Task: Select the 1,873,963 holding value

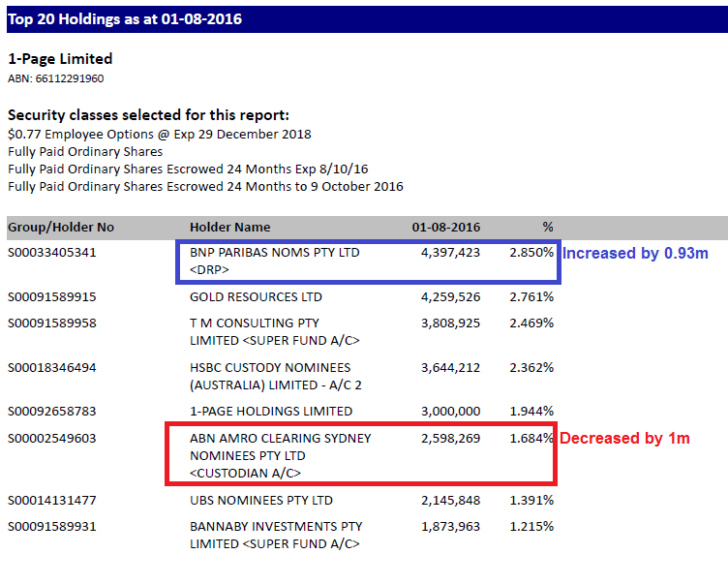Action: (450, 527)
